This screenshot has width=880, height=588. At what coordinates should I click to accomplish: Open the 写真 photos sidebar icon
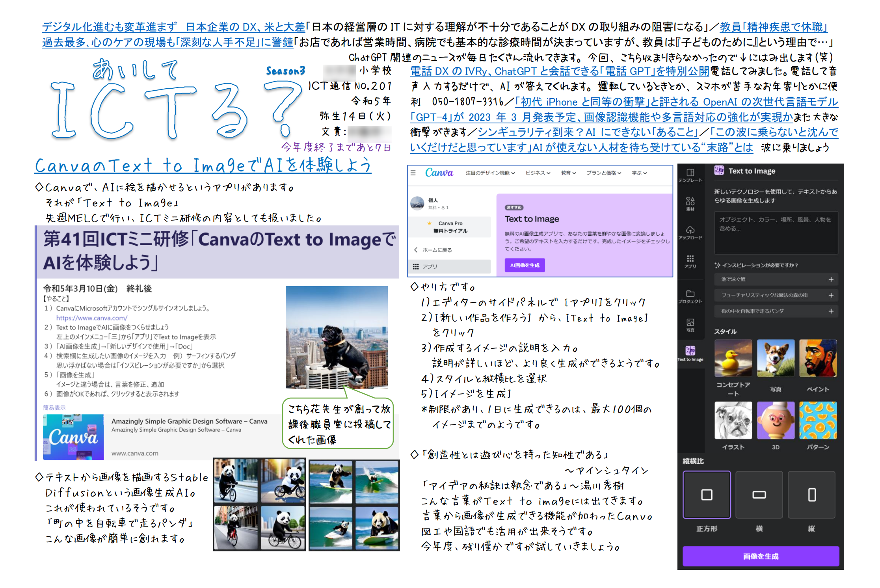pyautogui.click(x=690, y=325)
